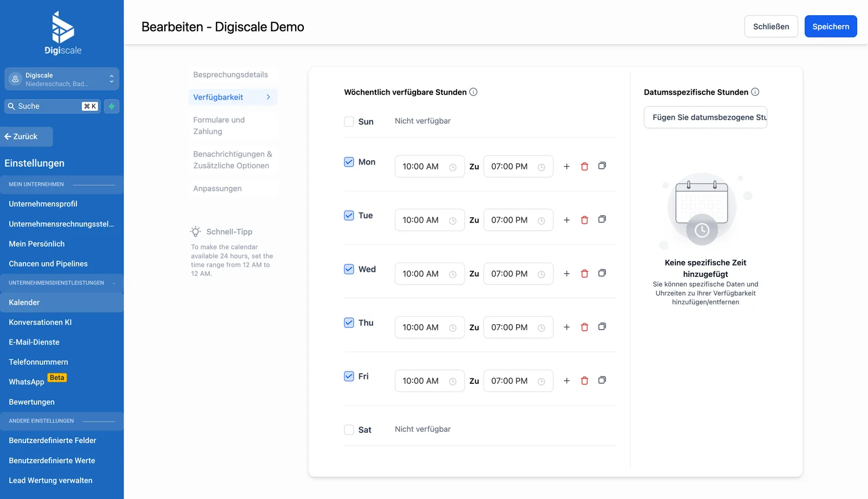Enable the Sat availability checkbox
The width and height of the screenshot is (868, 499).
[349, 429]
